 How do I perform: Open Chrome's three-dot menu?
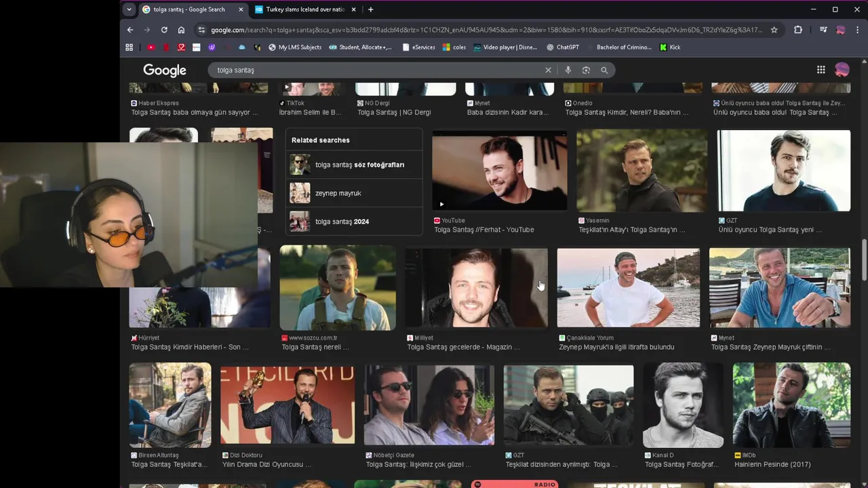pyautogui.click(x=858, y=30)
